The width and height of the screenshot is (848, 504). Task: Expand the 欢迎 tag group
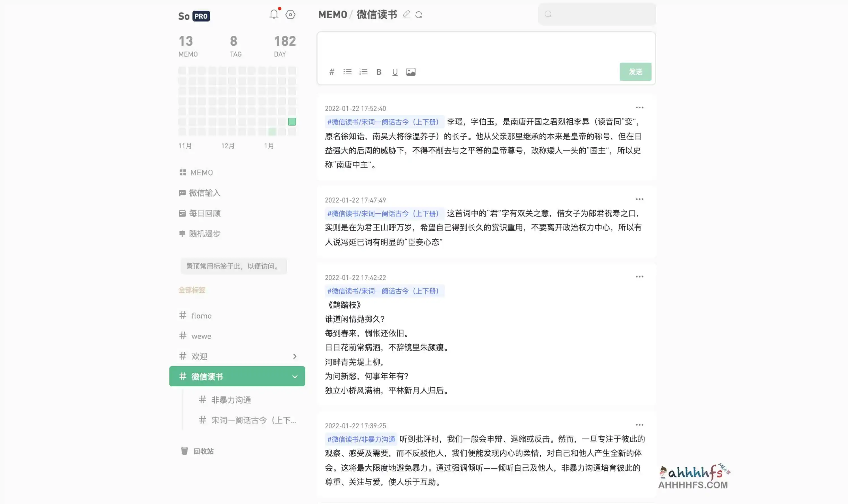294,356
